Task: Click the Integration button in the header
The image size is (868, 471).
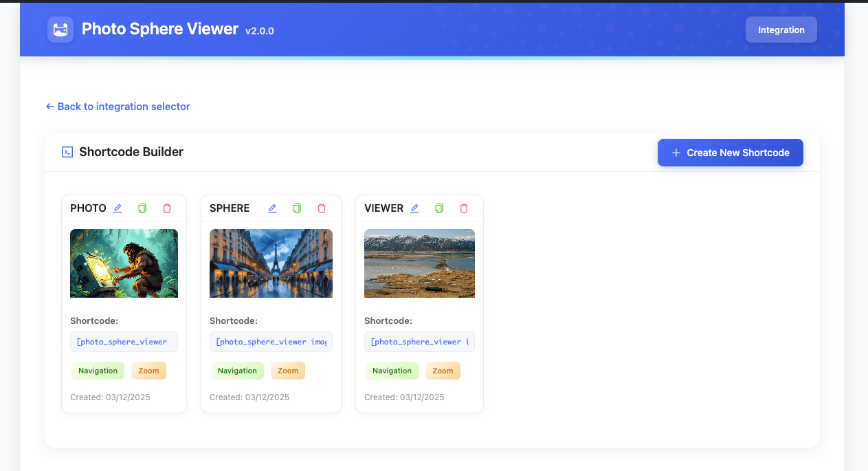Action: coord(781,30)
